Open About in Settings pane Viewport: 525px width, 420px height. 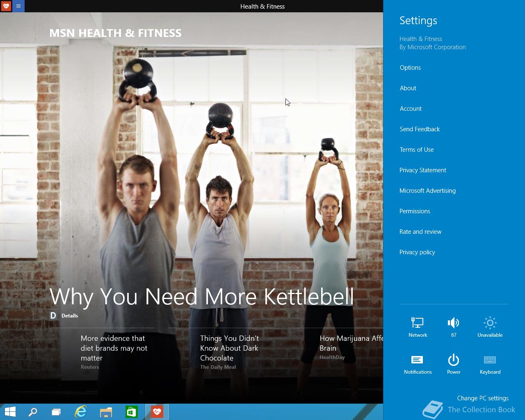pos(408,88)
